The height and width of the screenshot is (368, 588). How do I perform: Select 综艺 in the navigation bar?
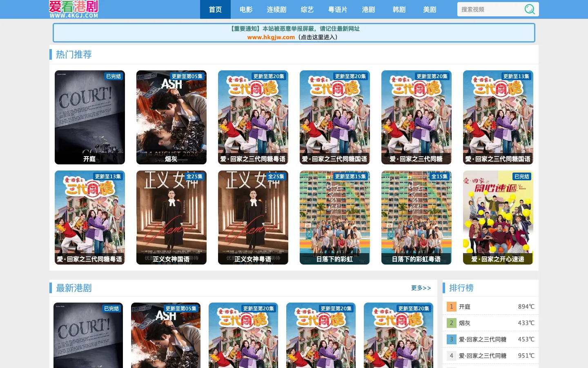point(307,9)
